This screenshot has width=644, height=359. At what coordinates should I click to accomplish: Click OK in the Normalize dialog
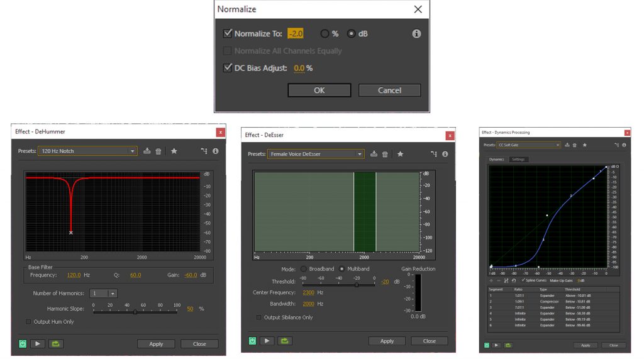(319, 91)
